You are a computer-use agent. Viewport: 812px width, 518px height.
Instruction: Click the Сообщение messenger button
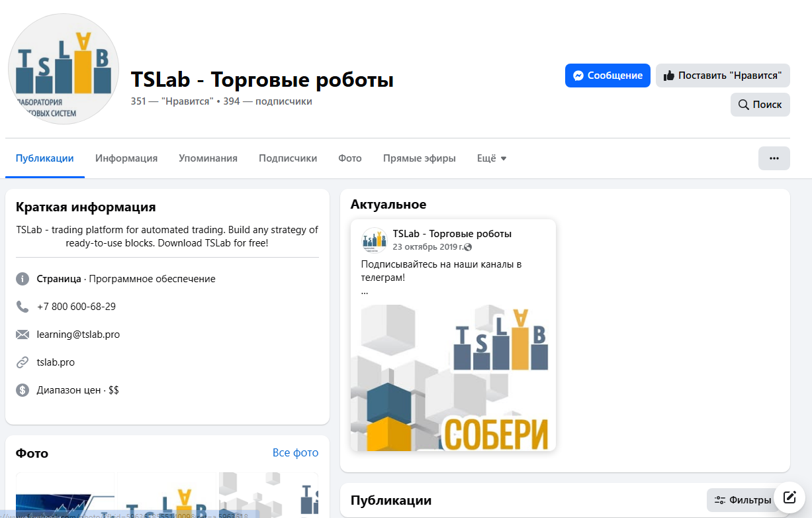point(608,76)
